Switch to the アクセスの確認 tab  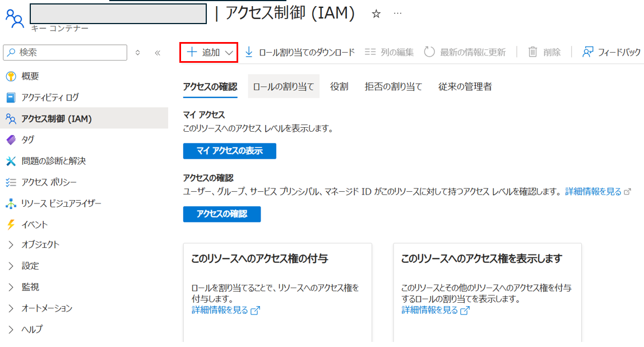pos(210,87)
